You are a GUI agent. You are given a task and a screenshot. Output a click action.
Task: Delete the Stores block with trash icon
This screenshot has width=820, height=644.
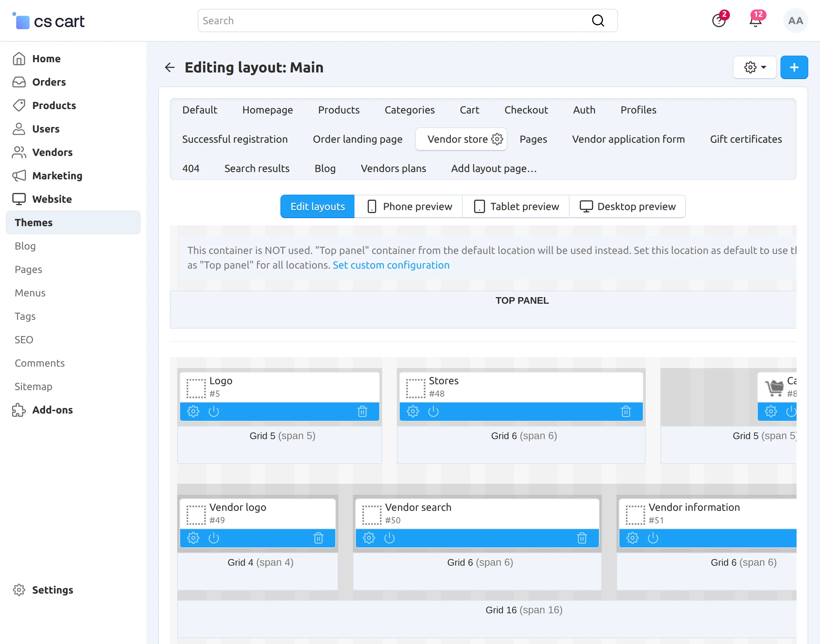point(626,411)
